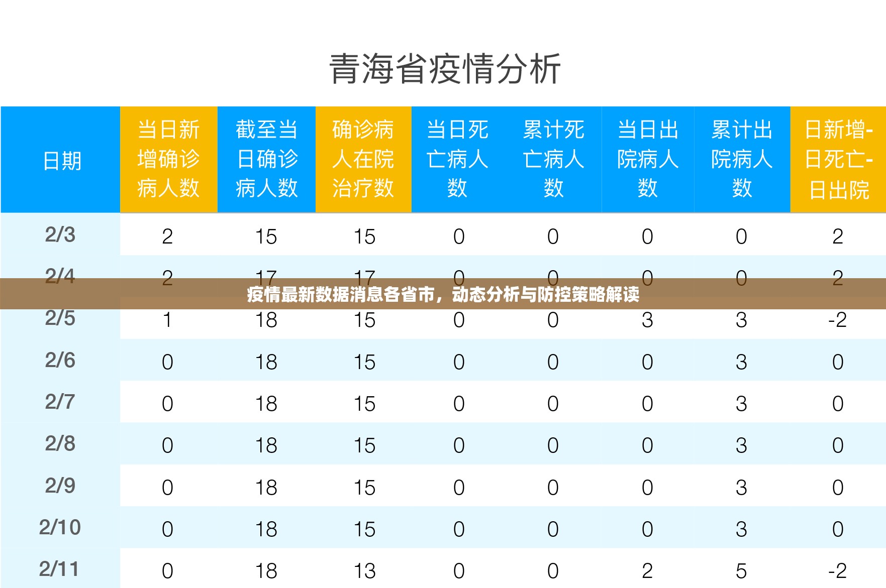This screenshot has height=588, width=886.
Task: Select the 2/6 date row label
Action: coord(60,360)
